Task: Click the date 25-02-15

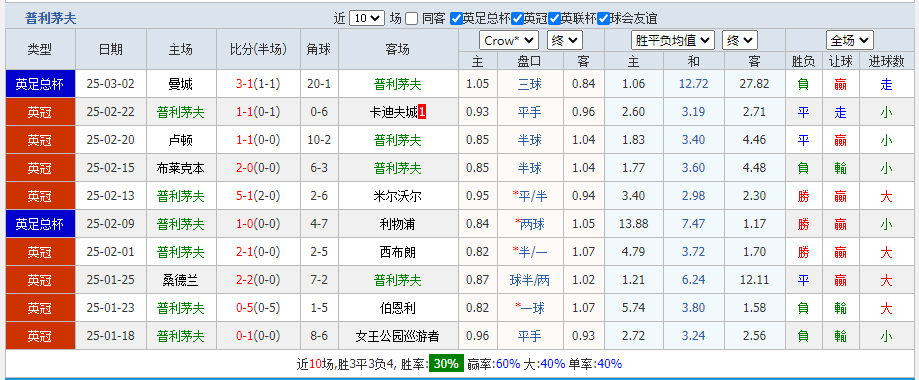Action: tap(111, 168)
